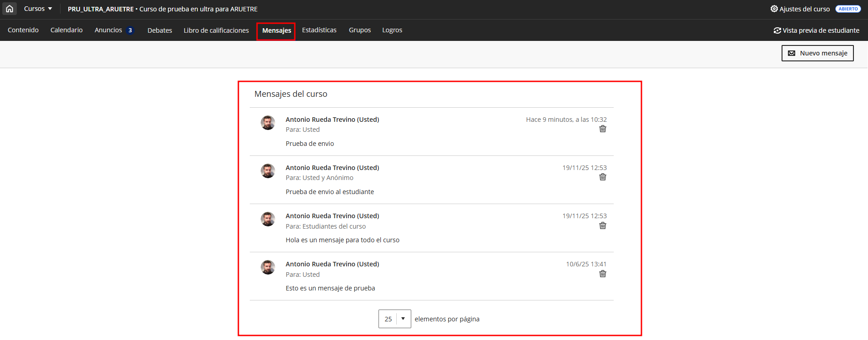This screenshot has height=340, width=868.
Task: Click the home icon in top bar
Action: click(10, 9)
